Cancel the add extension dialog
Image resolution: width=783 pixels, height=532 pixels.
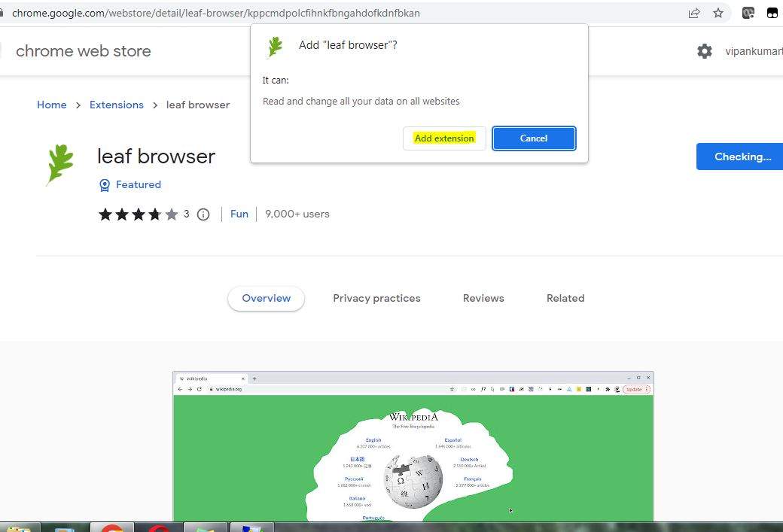point(534,138)
